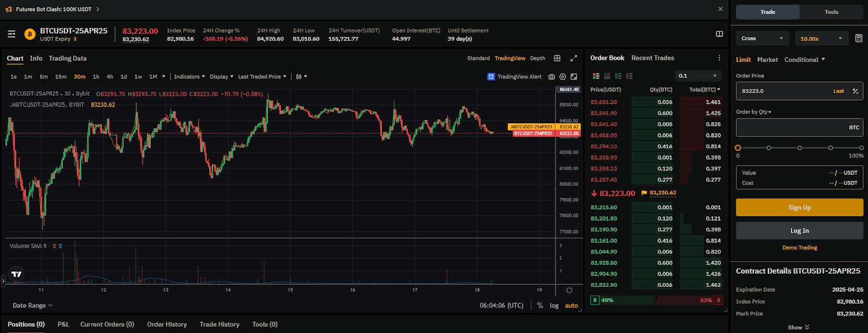
Task: Select the 1d timeframe
Action: coord(124,77)
